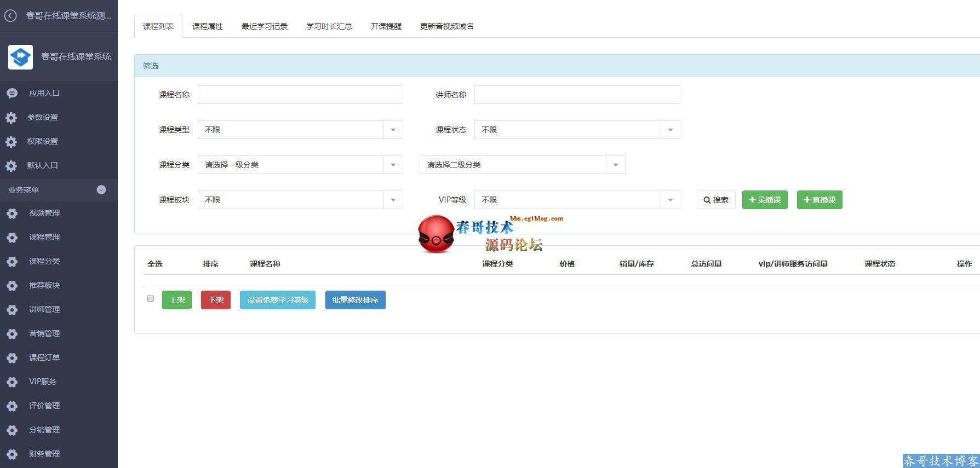The image size is (980, 468).
Task: Switch to the 课程属性 tab
Action: click(208, 26)
